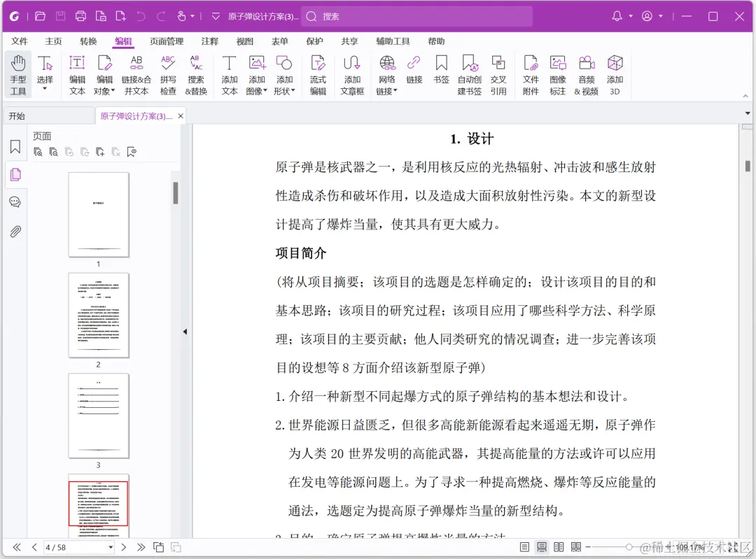Open Edit Object (编辑对象) tool
The width and height of the screenshot is (756, 559).
104,75
